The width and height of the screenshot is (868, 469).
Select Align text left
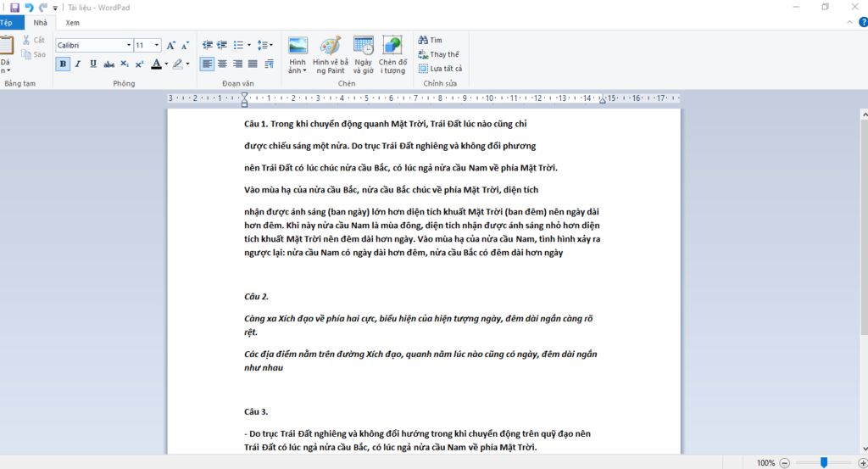click(207, 64)
